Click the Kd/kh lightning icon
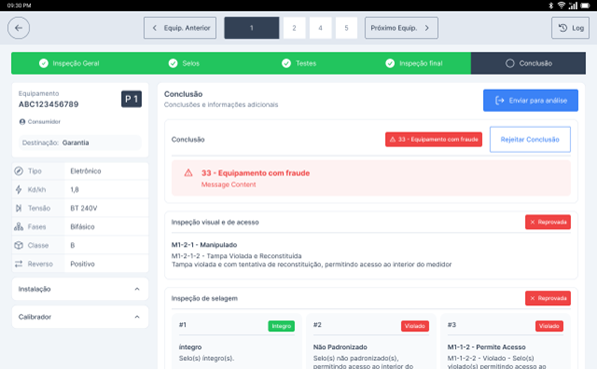This screenshot has height=370, width=598. pyautogui.click(x=19, y=190)
